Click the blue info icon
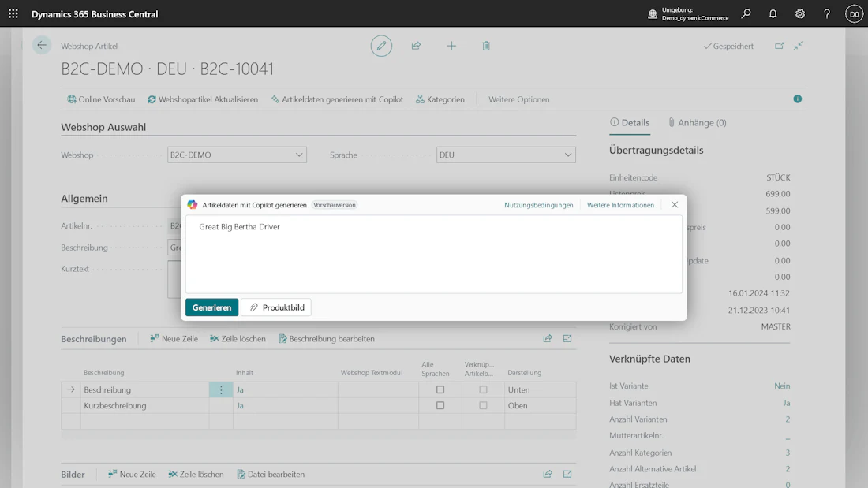868x488 pixels. pos(797,99)
